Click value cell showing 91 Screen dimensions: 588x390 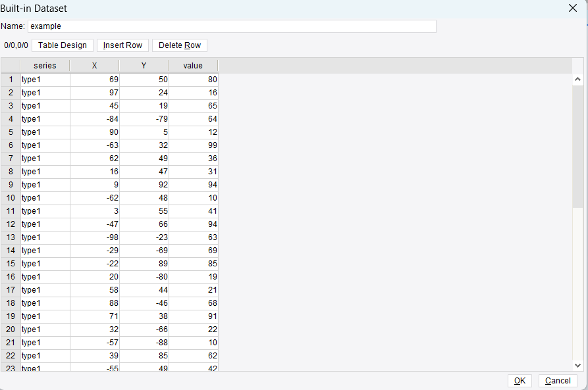click(x=193, y=316)
